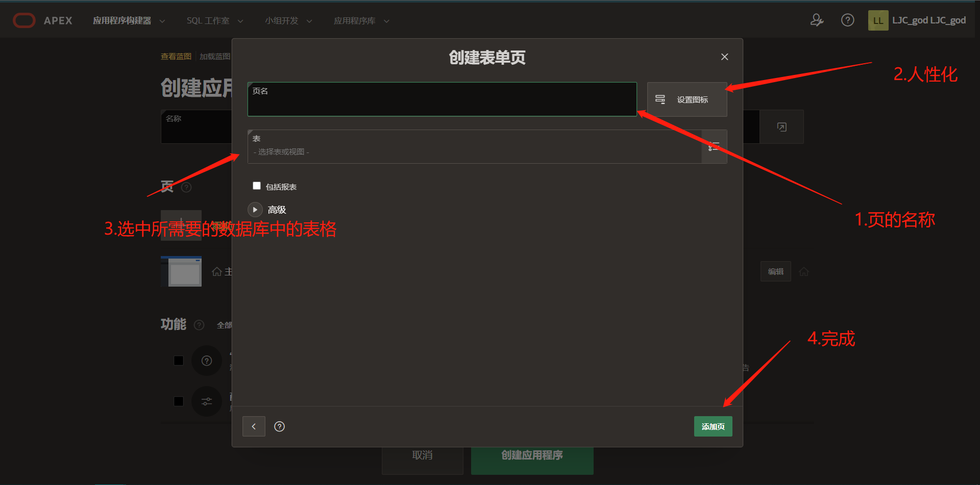Expand the 高级 section

[x=255, y=210]
